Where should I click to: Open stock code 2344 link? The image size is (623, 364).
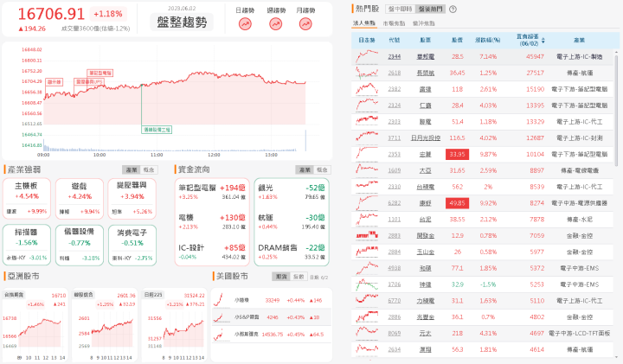pos(395,57)
